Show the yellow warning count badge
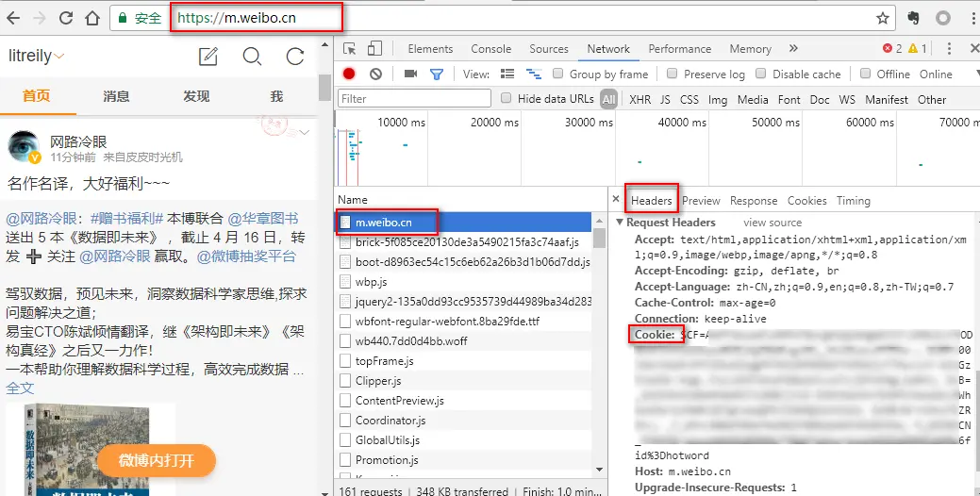 918,49
